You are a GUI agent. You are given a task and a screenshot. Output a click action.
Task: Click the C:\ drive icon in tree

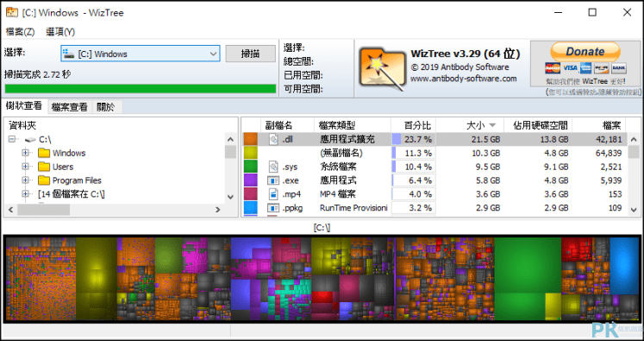[x=30, y=140]
